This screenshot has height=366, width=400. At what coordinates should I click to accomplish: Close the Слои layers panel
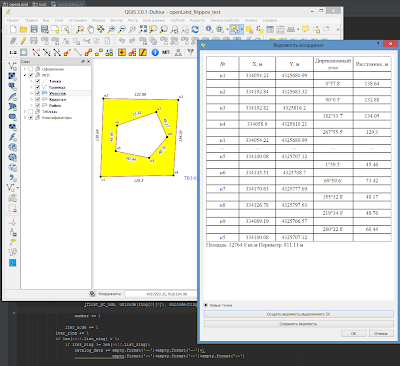tap(88, 62)
